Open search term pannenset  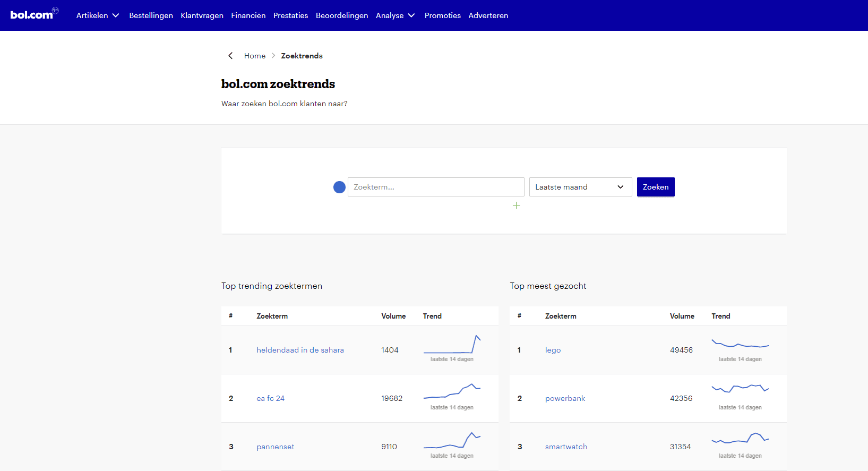[x=275, y=447]
